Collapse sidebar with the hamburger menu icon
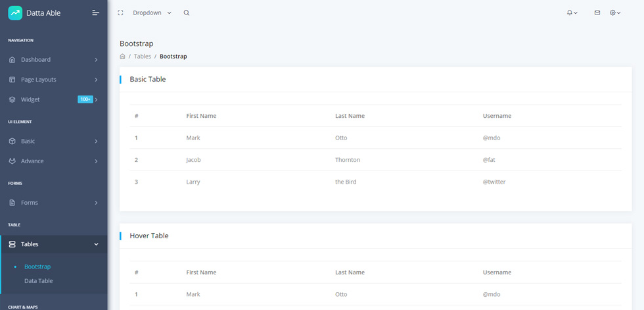Viewport: 644px width, 310px height. (x=96, y=13)
